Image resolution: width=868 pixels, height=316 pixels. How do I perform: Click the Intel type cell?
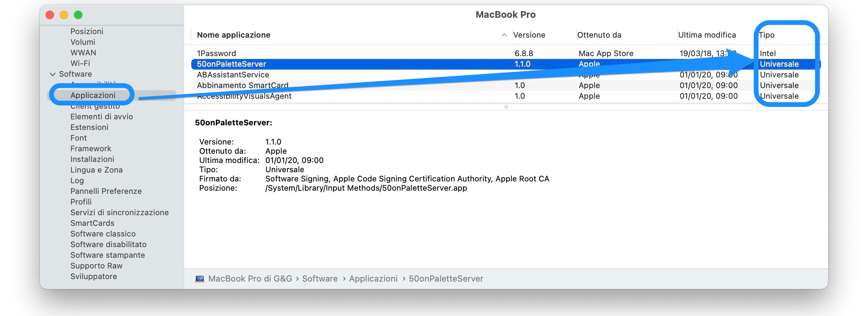pos(768,53)
